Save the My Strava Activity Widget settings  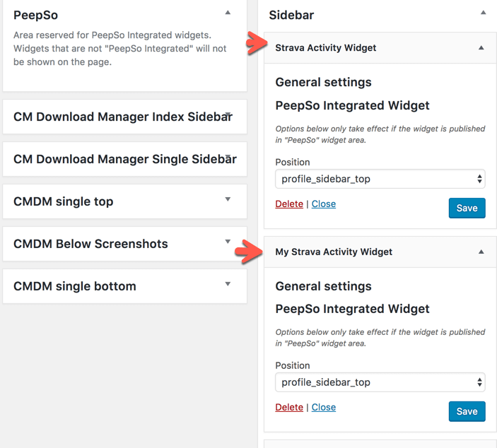(467, 411)
